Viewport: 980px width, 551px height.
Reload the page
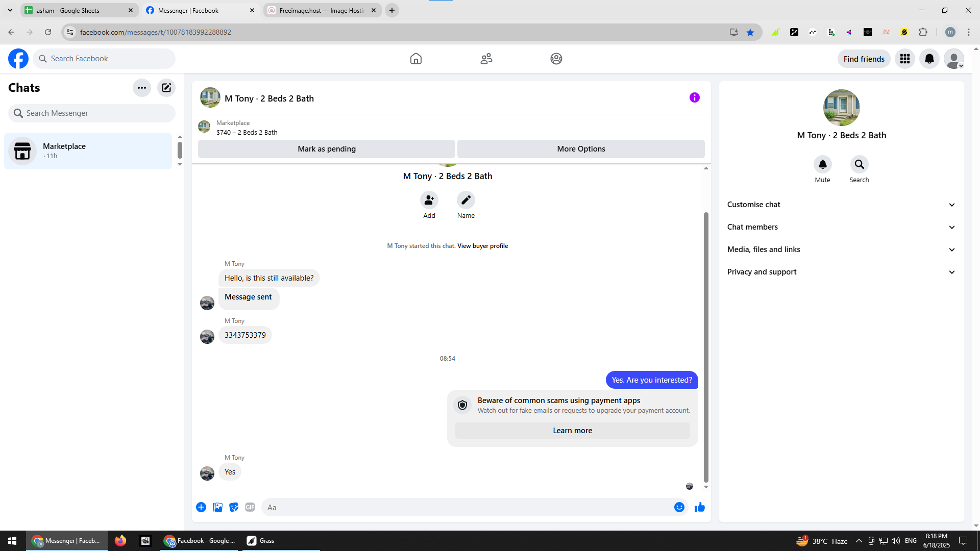(x=48, y=32)
